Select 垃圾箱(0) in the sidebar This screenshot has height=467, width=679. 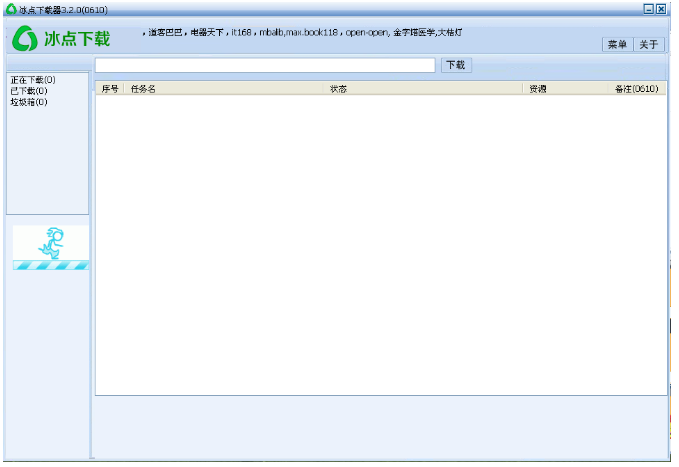[29, 103]
